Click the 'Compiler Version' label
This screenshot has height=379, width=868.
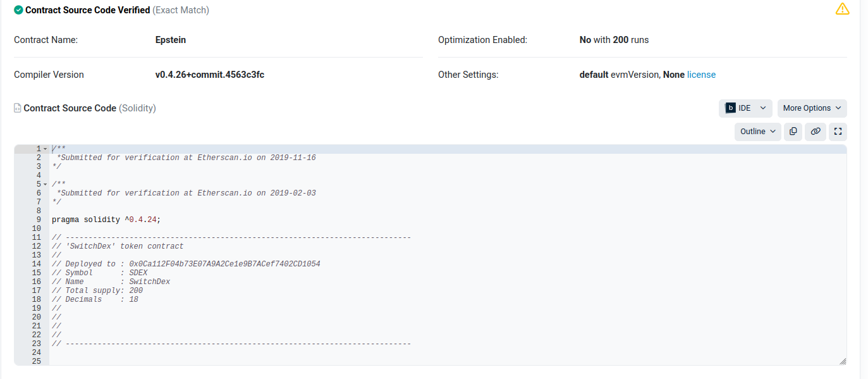click(49, 75)
